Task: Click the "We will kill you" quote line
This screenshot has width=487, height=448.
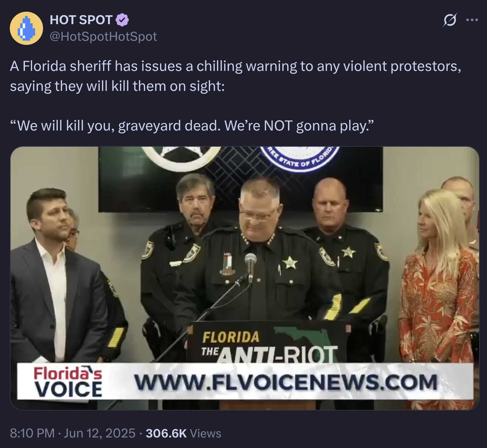Action: pyautogui.click(x=192, y=126)
